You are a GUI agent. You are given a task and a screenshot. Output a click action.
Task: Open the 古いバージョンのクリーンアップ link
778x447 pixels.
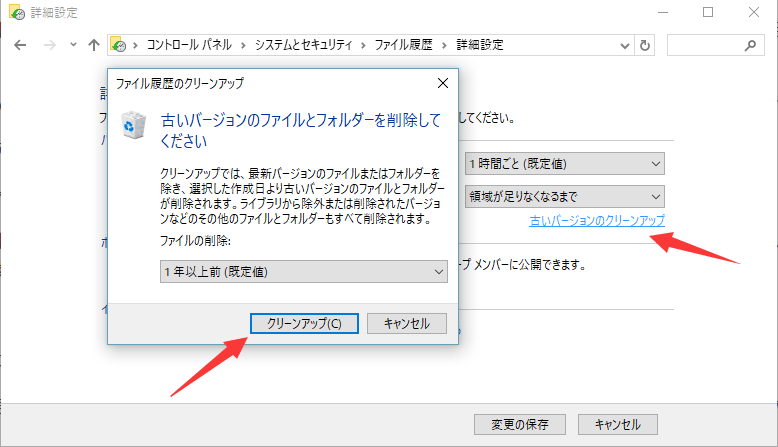[x=597, y=220]
